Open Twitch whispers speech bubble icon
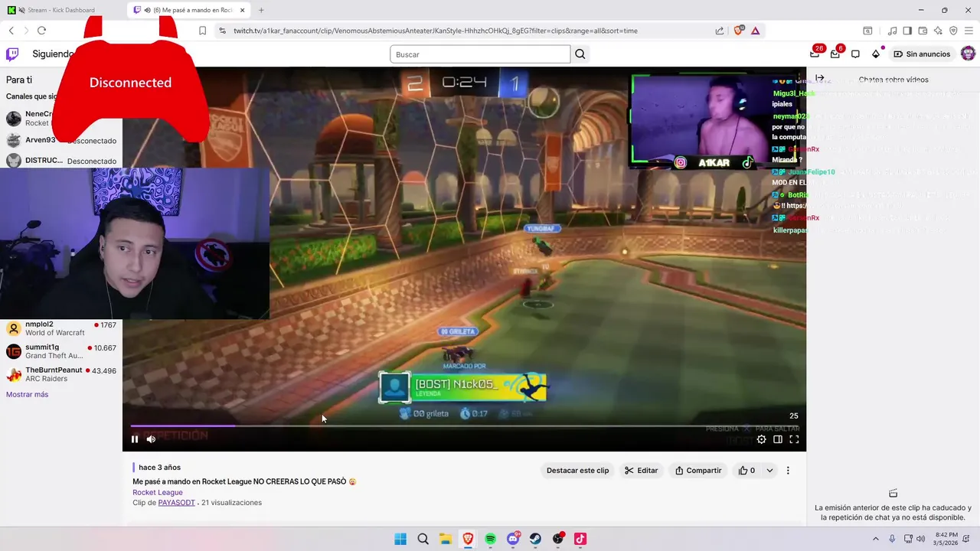The image size is (980, 551). click(855, 54)
